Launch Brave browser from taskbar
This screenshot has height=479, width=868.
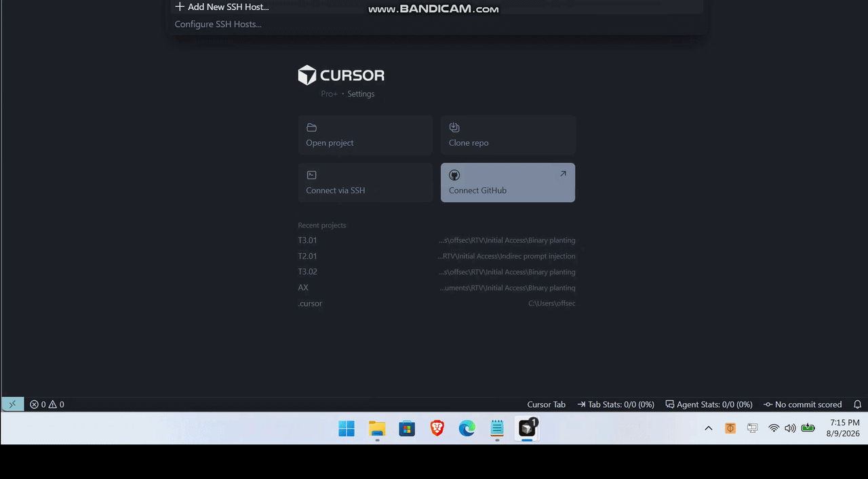(437, 428)
